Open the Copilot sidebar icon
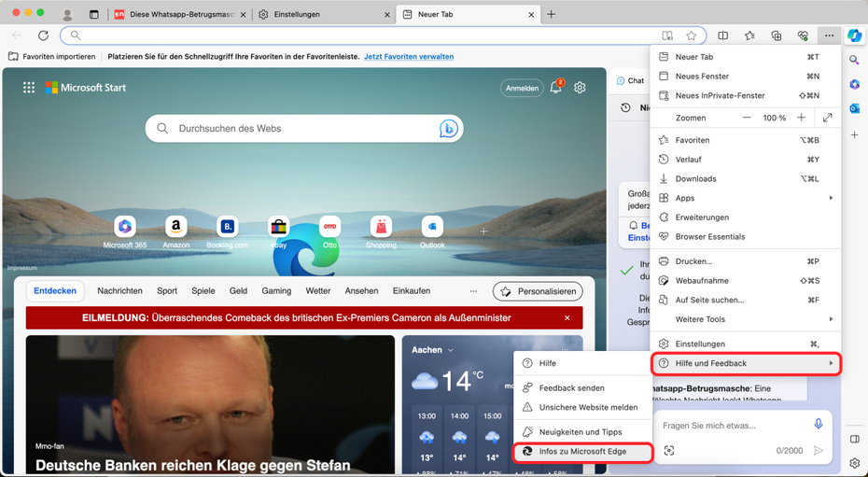The width and height of the screenshot is (868, 477). [x=854, y=35]
